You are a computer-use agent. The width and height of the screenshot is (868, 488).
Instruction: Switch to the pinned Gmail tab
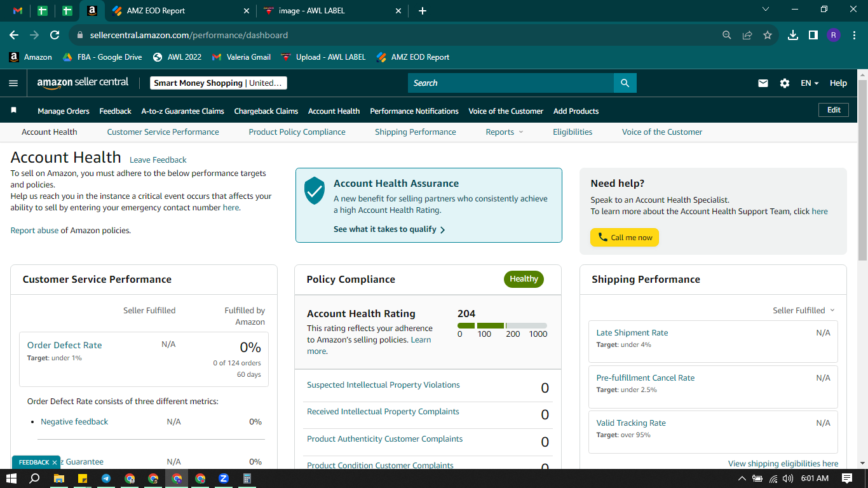click(x=18, y=11)
